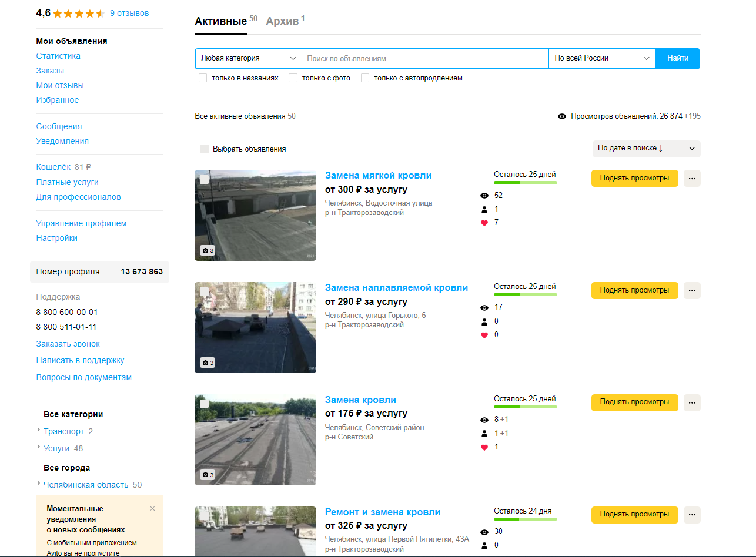This screenshot has width=756, height=557.
Task: Open the Любая категория dropdown
Action: tap(248, 59)
